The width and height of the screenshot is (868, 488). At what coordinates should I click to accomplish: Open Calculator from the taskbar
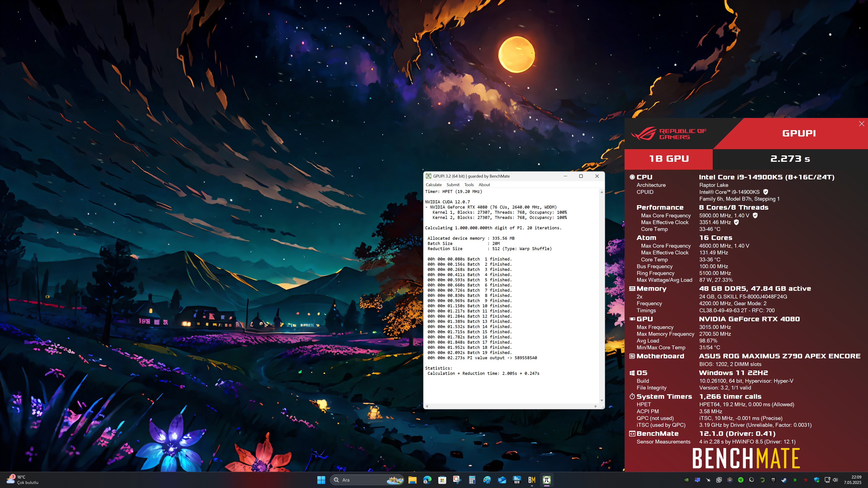[x=472, y=480]
